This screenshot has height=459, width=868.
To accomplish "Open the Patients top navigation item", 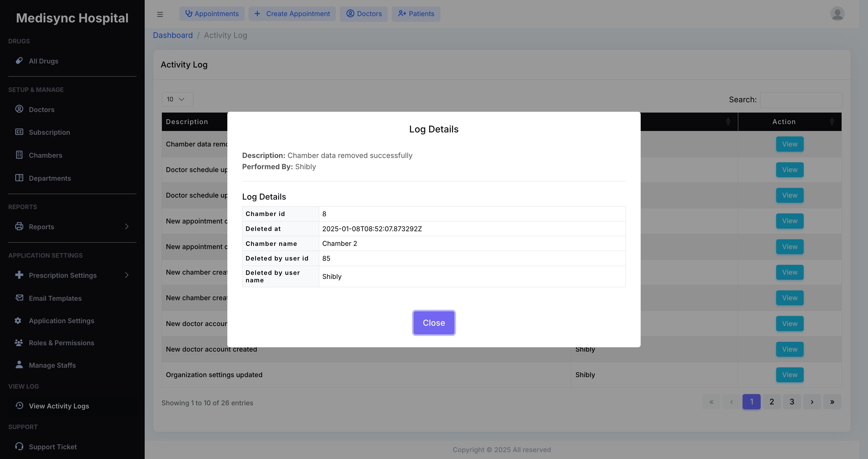I will pos(416,14).
